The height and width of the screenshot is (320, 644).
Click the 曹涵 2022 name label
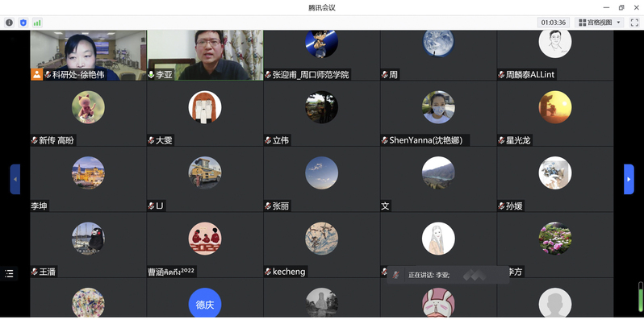(171, 272)
